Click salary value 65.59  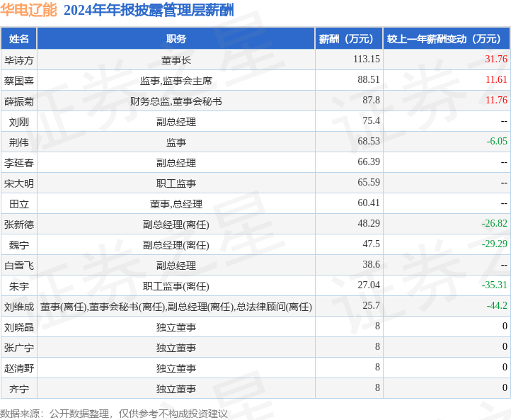click(x=369, y=182)
